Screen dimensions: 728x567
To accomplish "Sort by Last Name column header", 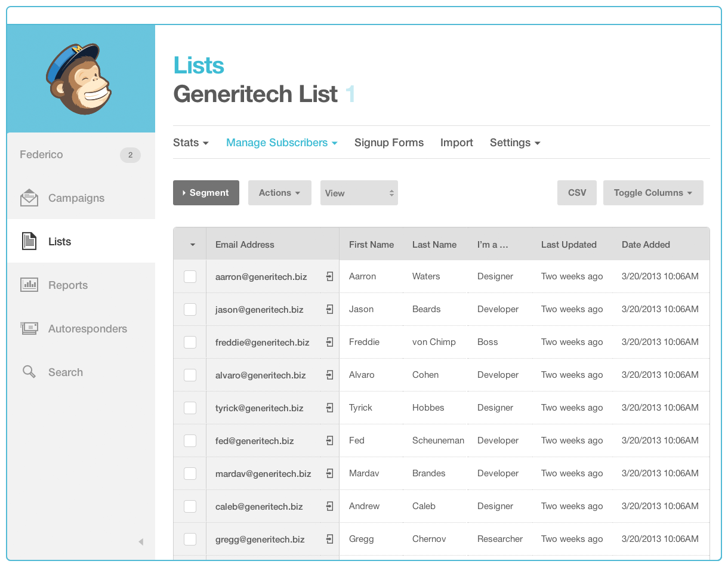I will click(434, 245).
